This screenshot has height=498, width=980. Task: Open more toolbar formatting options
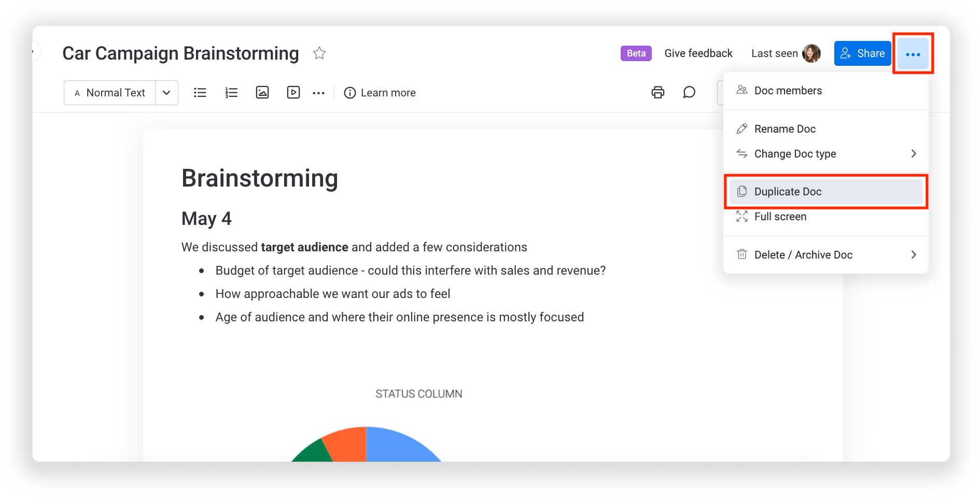(318, 93)
